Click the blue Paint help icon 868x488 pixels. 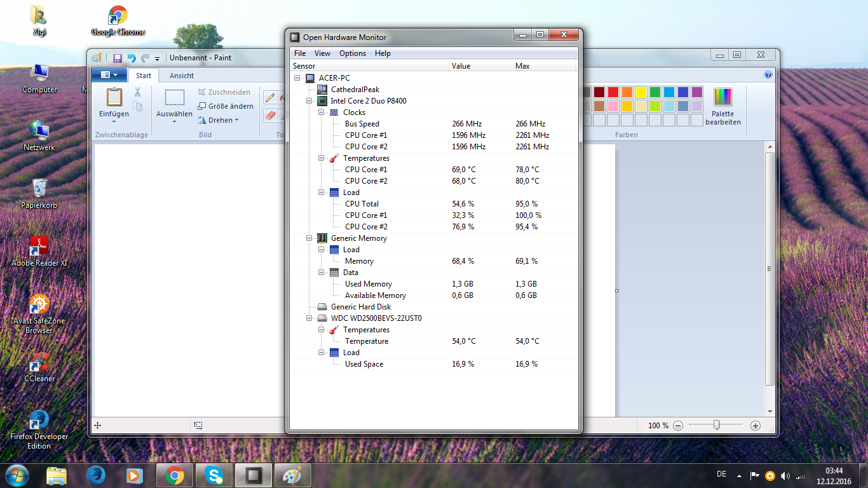coord(768,75)
